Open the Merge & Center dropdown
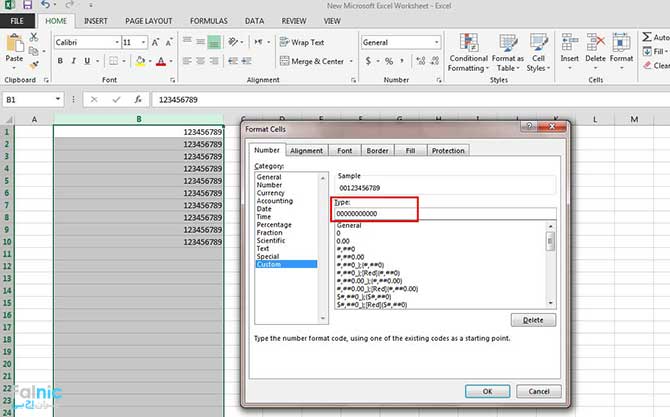The image size is (670, 417). tap(348, 61)
